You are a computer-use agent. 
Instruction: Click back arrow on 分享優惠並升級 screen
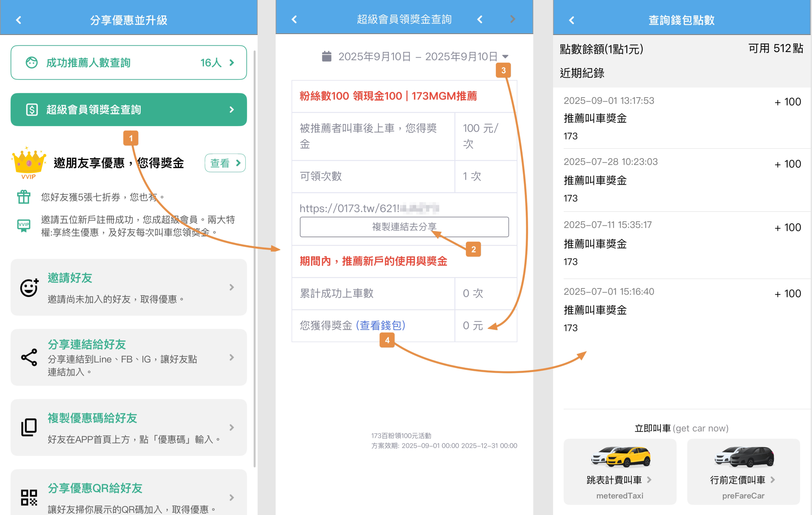coord(18,20)
